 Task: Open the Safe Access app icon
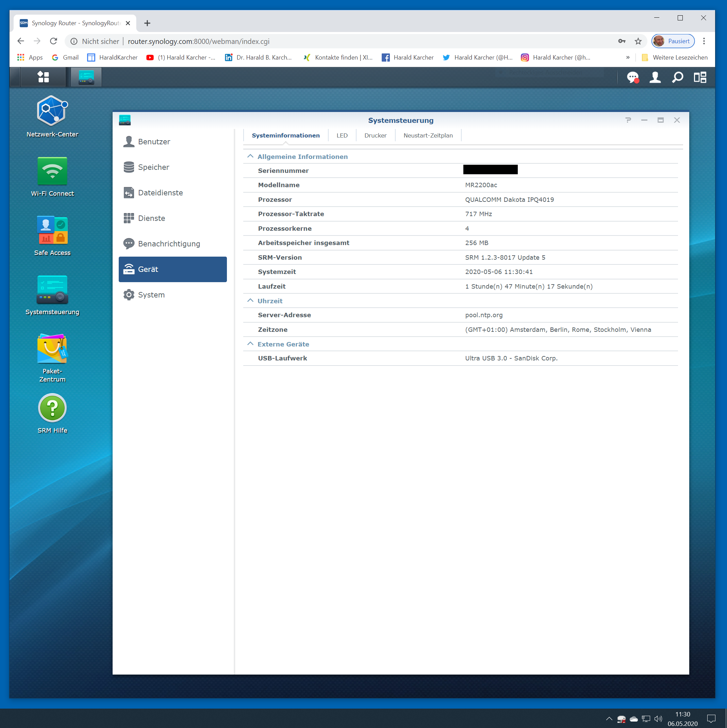click(52, 230)
